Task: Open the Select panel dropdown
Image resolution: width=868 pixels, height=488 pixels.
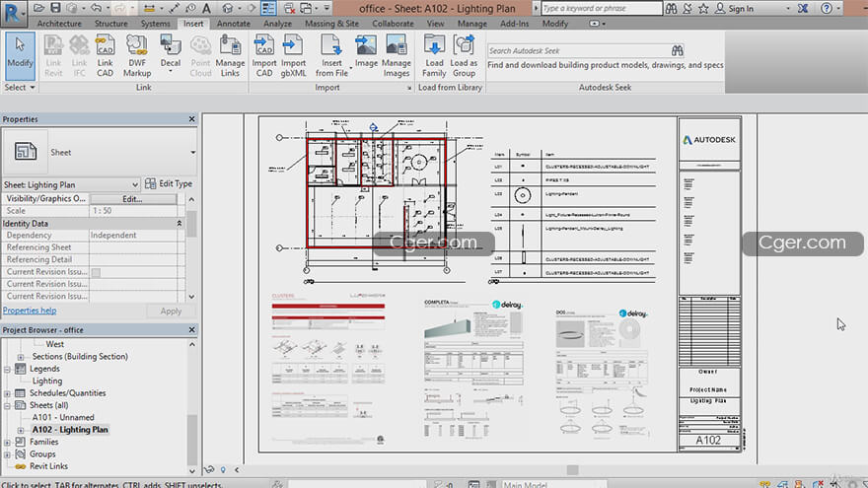Action: tap(20, 88)
